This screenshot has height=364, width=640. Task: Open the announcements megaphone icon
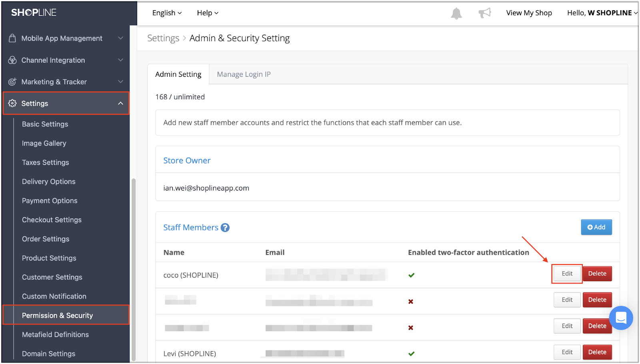click(484, 13)
